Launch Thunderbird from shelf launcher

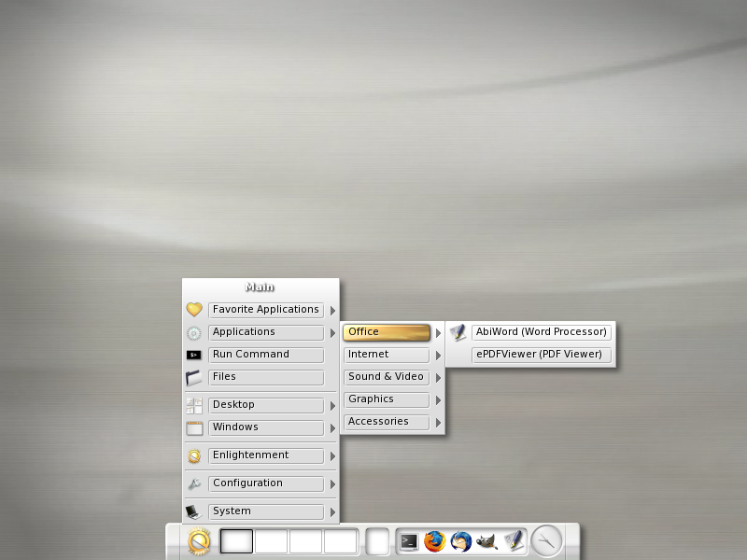pos(460,542)
